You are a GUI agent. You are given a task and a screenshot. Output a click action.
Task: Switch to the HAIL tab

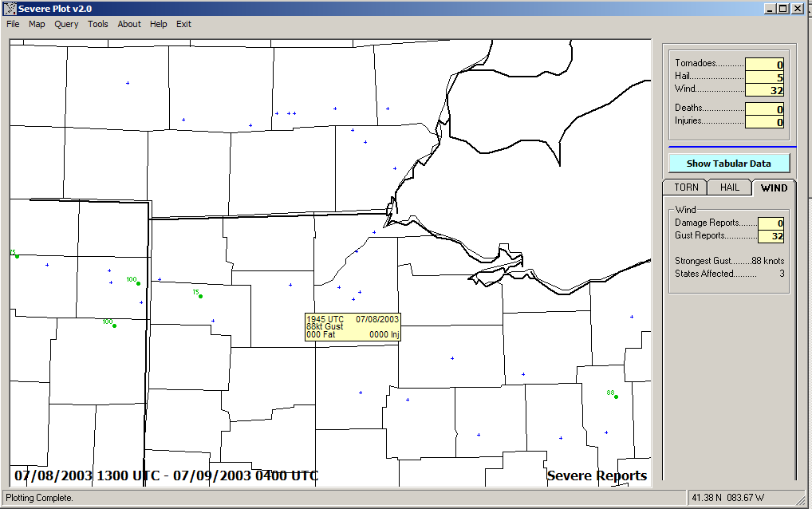tap(730, 187)
